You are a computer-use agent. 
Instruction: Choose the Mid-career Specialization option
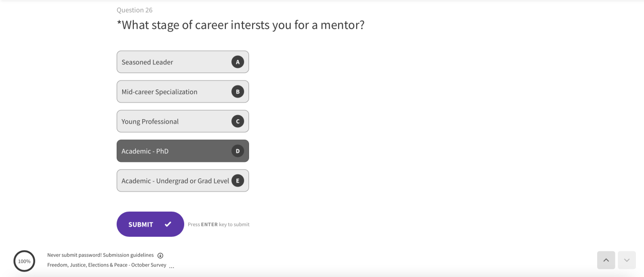[174, 91]
